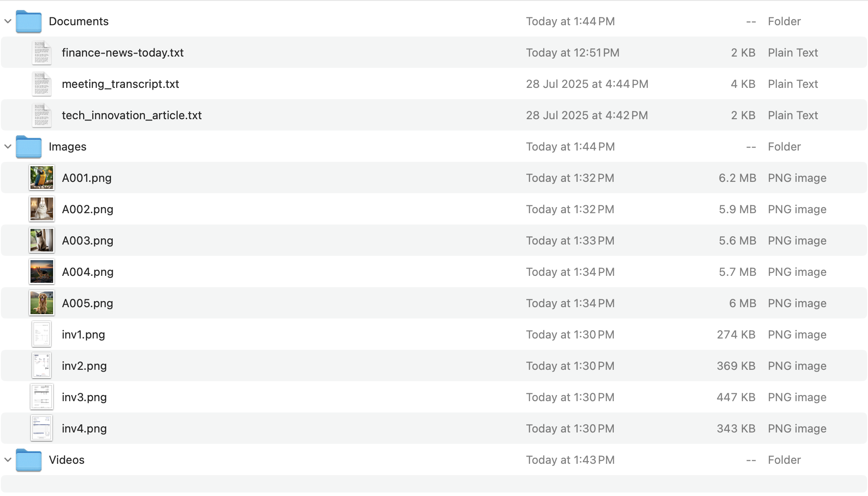The image size is (868, 496).
Task: Click the A005.png golden retriever thumbnail
Action: pos(42,303)
